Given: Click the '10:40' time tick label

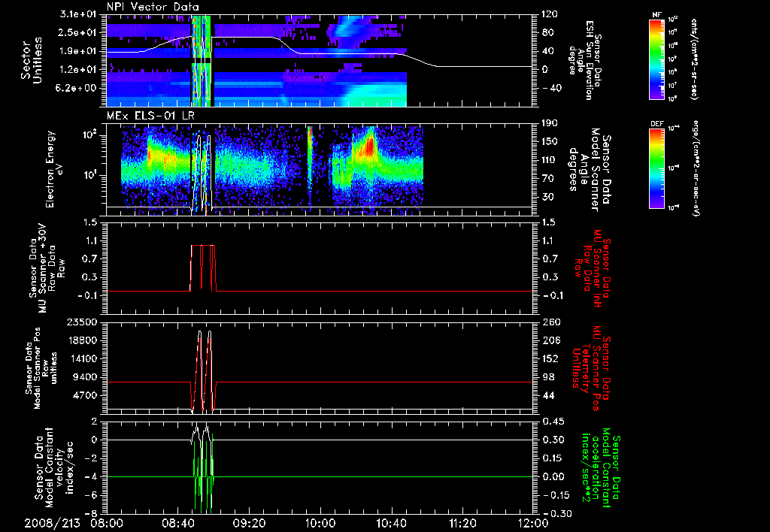Looking at the screenshot, I should (391, 524).
